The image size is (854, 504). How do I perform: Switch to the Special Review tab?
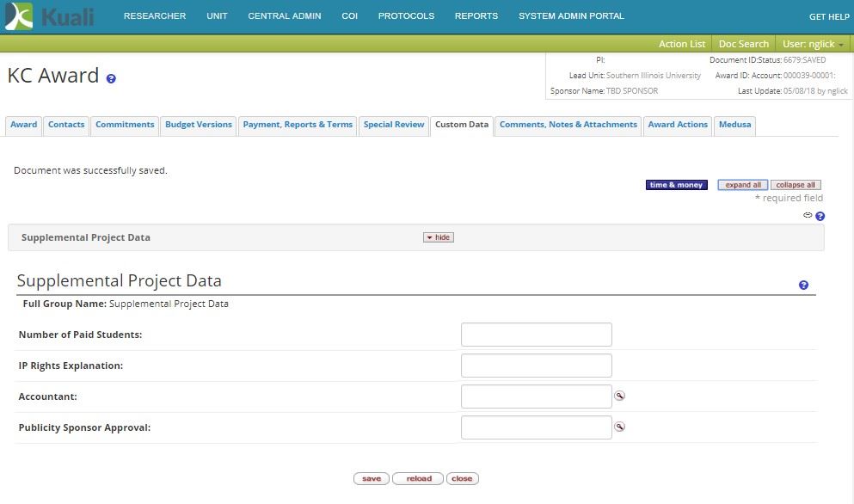(394, 125)
